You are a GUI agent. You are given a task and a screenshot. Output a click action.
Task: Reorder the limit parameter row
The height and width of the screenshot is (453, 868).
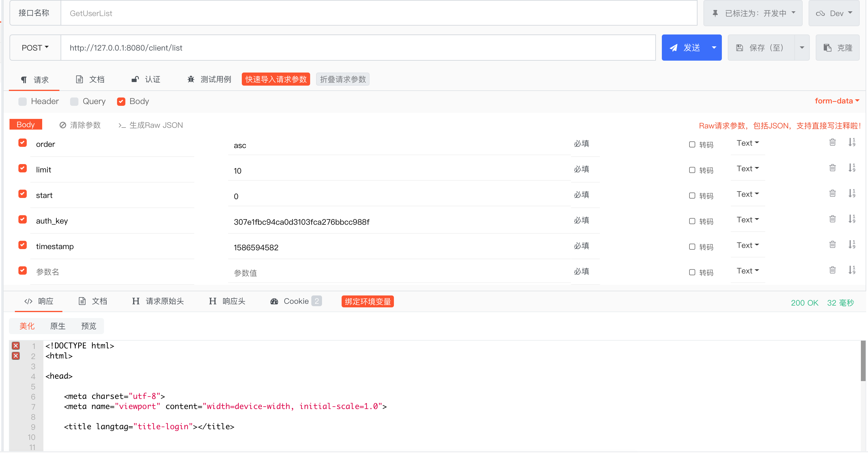click(x=852, y=168)
